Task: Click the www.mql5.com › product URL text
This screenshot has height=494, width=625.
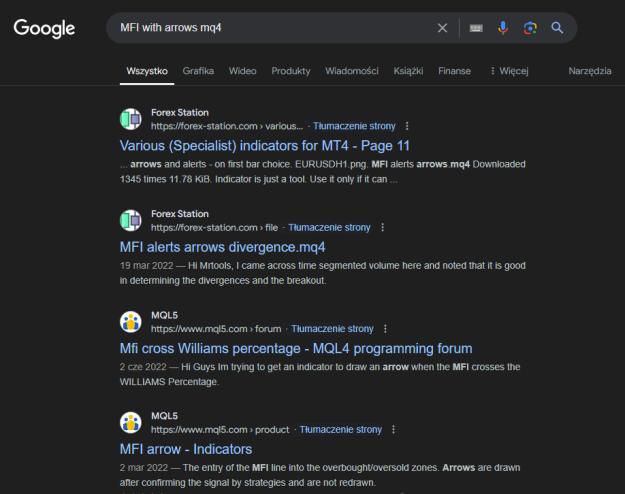Action: click(x=220, y=429)
